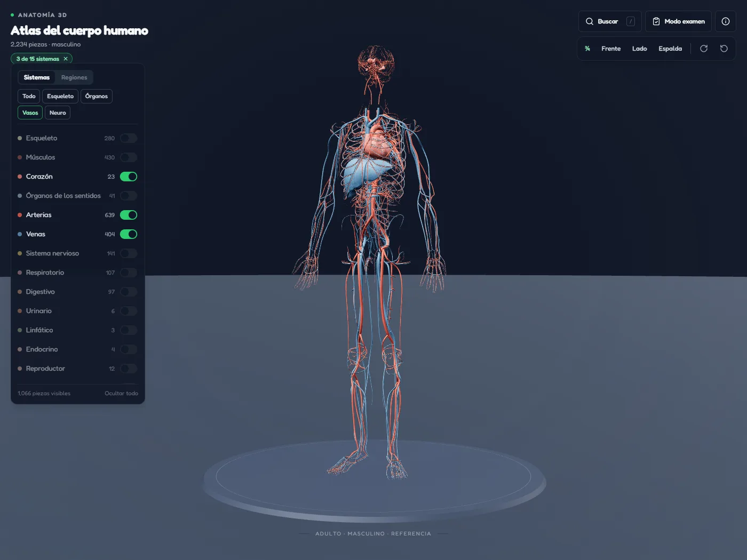This screenshot has width=747, height=560.
Task: Open the Regiones tab
Action: pyautogui.click(x=74, y=77)
